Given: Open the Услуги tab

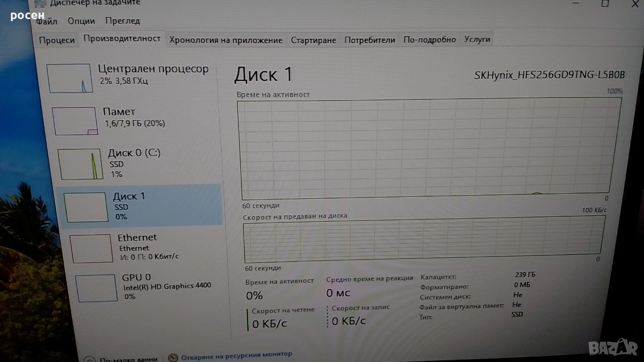Looking at the screenshot, I should [x=476, y=39].
